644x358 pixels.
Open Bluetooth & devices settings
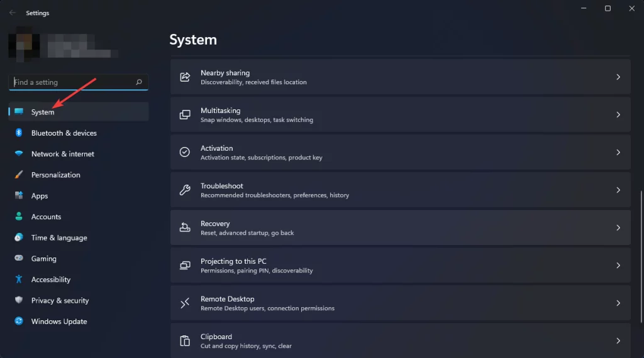tap(79, 133)
